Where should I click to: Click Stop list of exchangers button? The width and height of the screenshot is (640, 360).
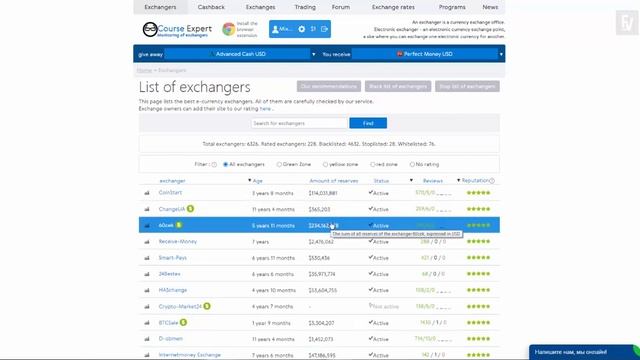click(467, 86)
